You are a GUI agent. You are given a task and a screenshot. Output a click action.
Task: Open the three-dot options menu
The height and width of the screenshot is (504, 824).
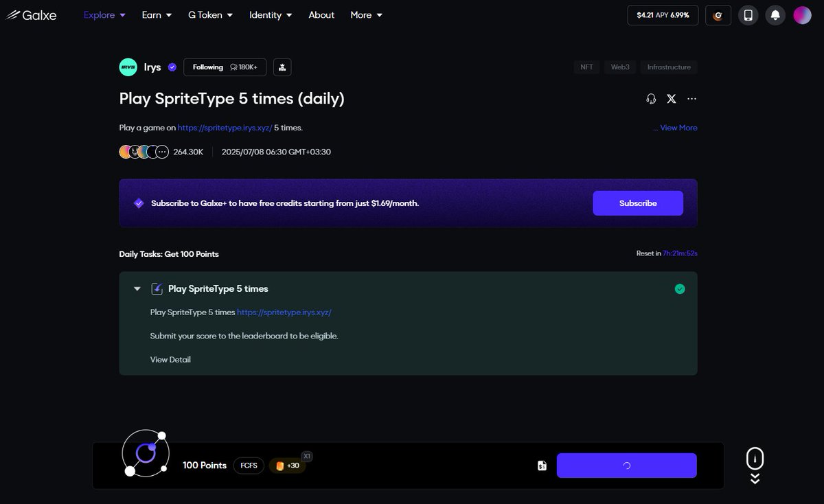point(691,99)
